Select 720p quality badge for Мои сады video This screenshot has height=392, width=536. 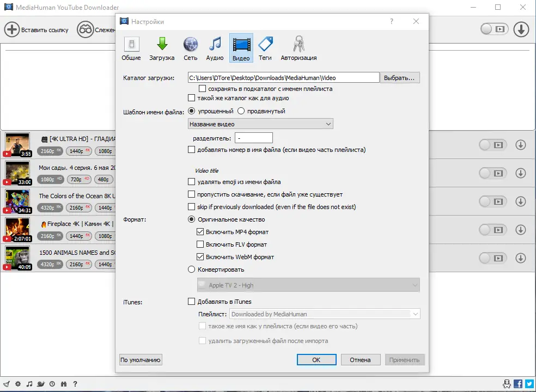coord(78,180)
